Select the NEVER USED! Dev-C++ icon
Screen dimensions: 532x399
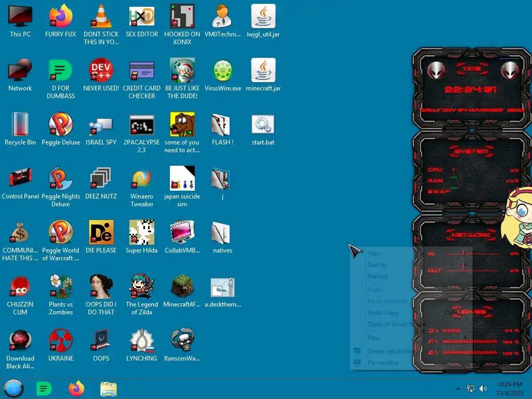101,75
